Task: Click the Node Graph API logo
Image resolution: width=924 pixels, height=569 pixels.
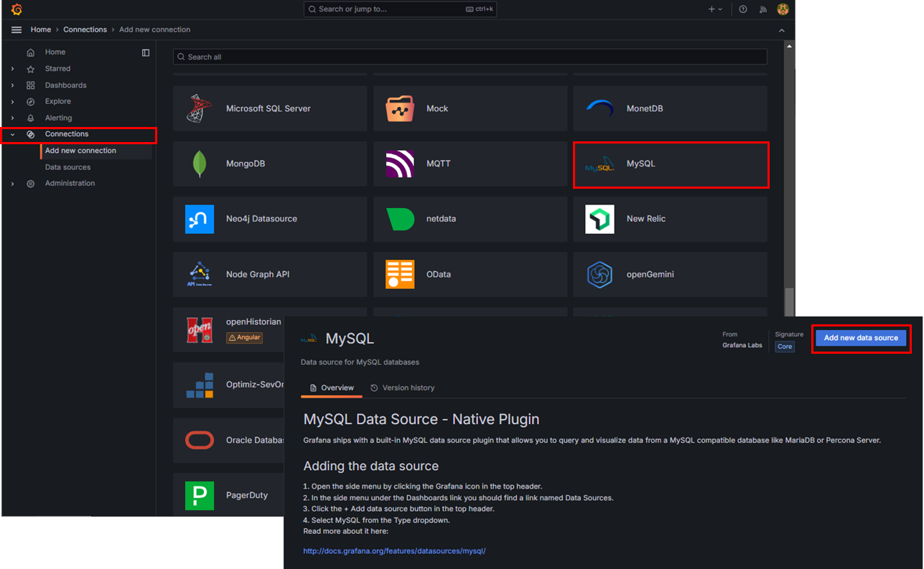Action: [199, 274]
